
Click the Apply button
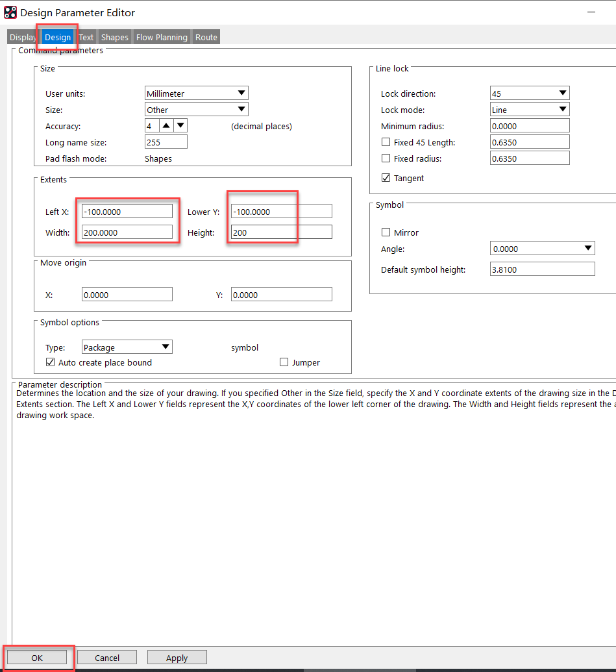pyautogui.click(x=177, y=658)
